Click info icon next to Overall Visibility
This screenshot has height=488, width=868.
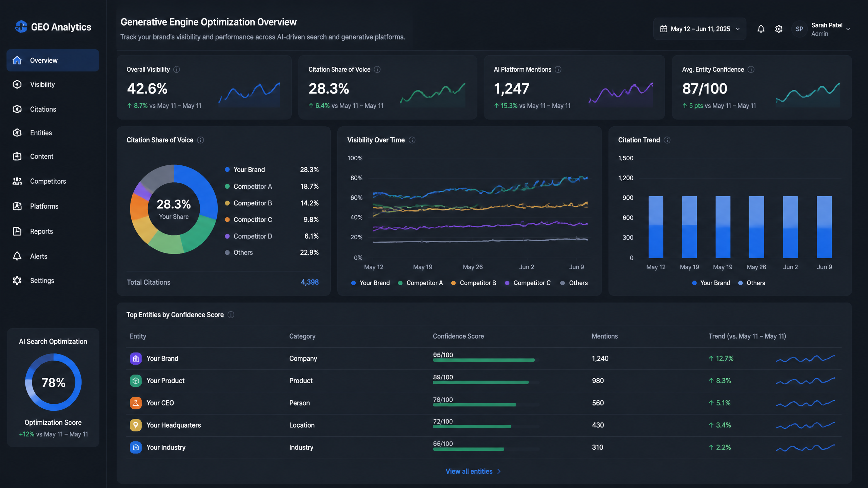177,69
